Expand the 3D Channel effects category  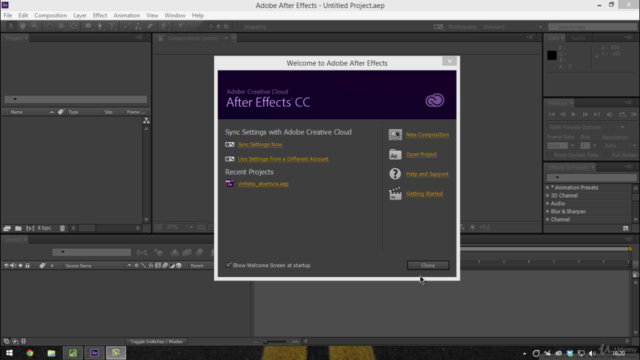click(x=548, y=196)
